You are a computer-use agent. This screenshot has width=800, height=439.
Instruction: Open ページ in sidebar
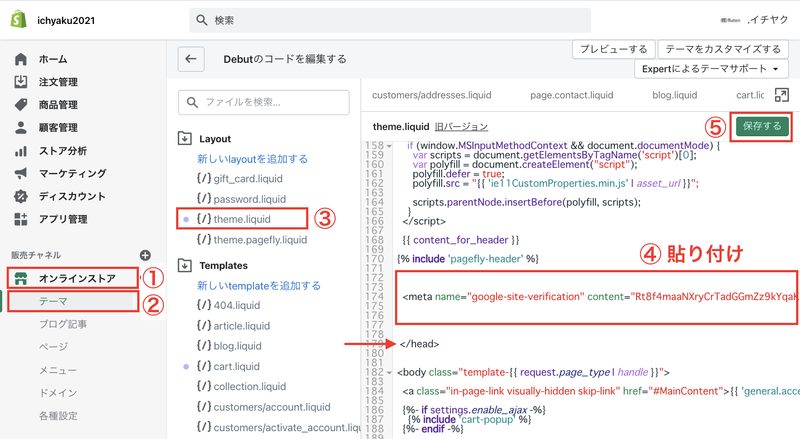coord(53,347)
